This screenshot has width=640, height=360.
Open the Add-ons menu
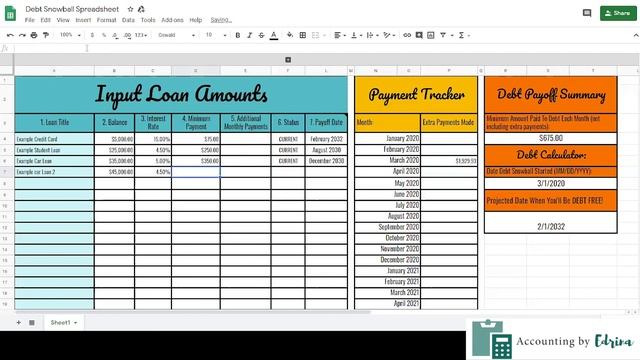point(172,20)
